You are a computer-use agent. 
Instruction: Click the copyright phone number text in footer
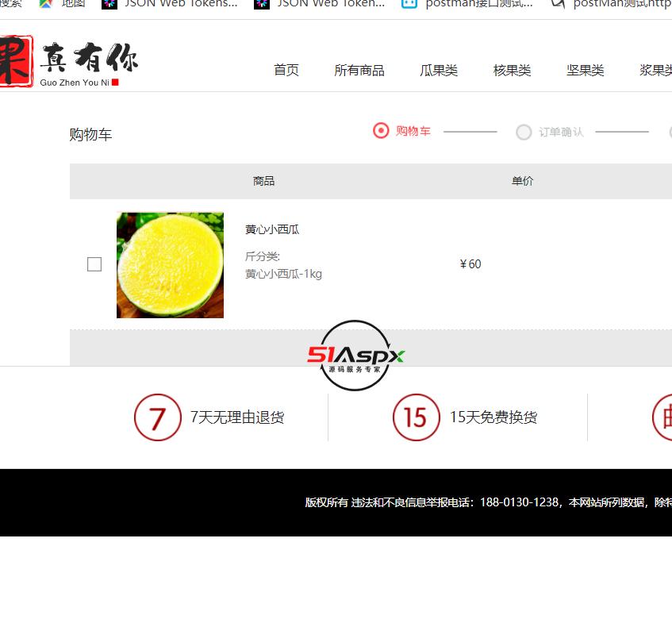(520, 502)
